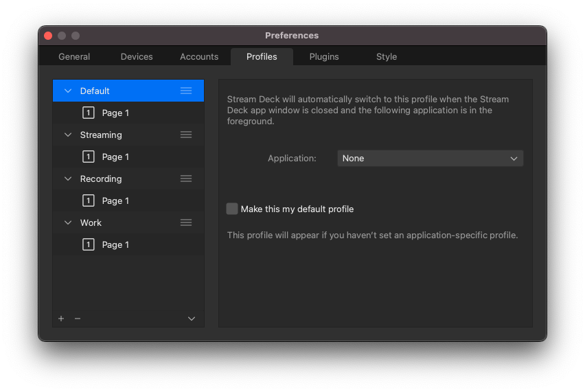Select the Recording profile
The height and width of the screenshot is (392, 585).
tap(128, 178)
